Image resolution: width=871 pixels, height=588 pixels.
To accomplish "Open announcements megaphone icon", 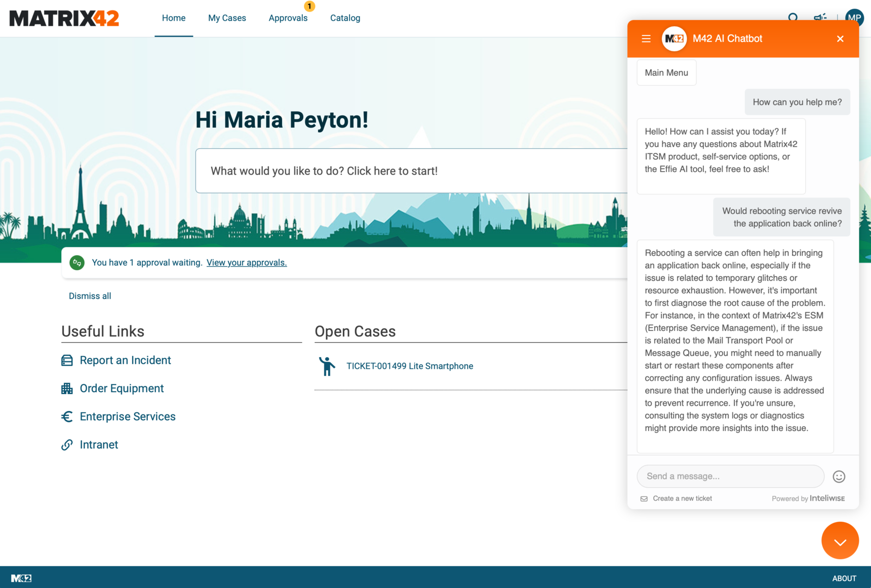I will pos(820,17).
